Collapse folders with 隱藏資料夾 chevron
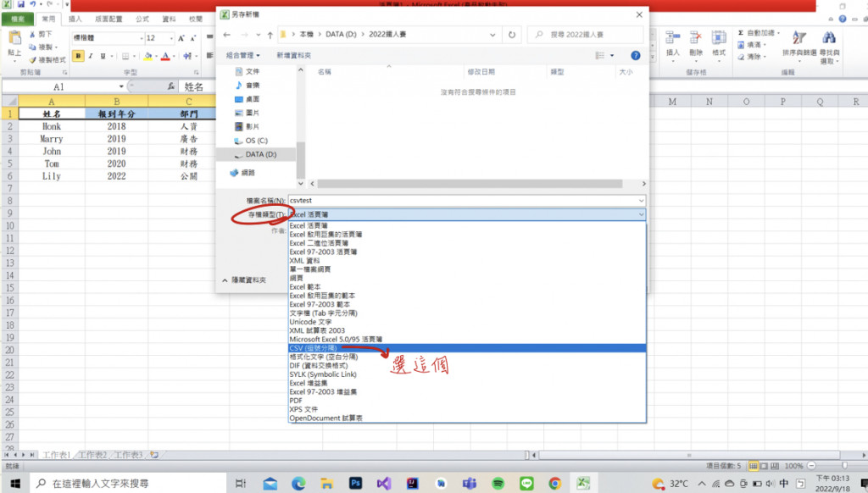868x493 pixels. click(x=225, y=280)
